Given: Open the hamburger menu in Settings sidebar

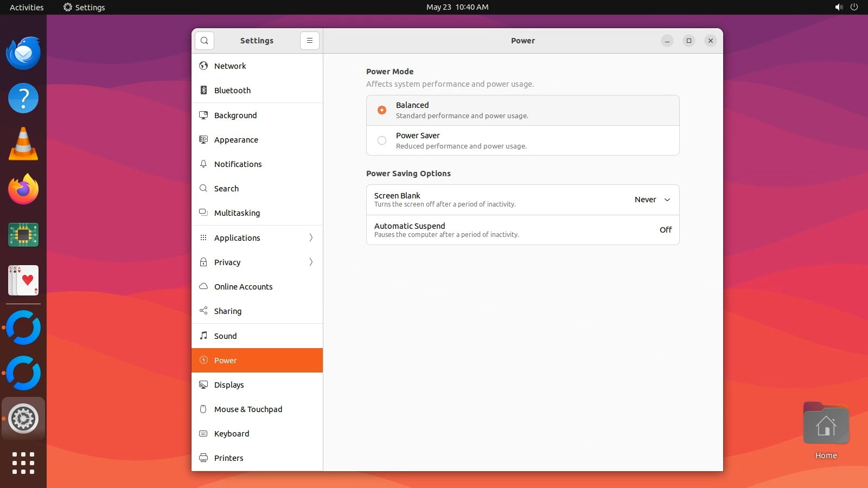Looking at the screenshot, I should [309, 41].
